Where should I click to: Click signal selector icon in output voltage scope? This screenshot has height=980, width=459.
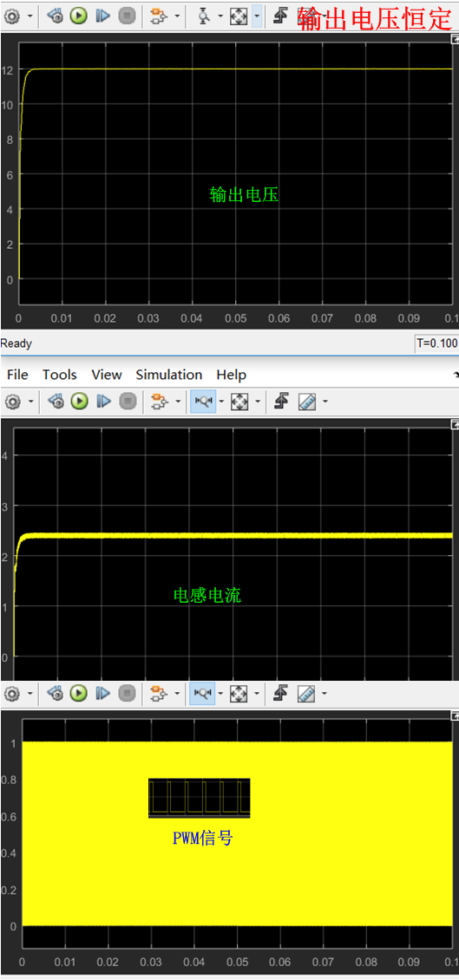tap(160, 16)
